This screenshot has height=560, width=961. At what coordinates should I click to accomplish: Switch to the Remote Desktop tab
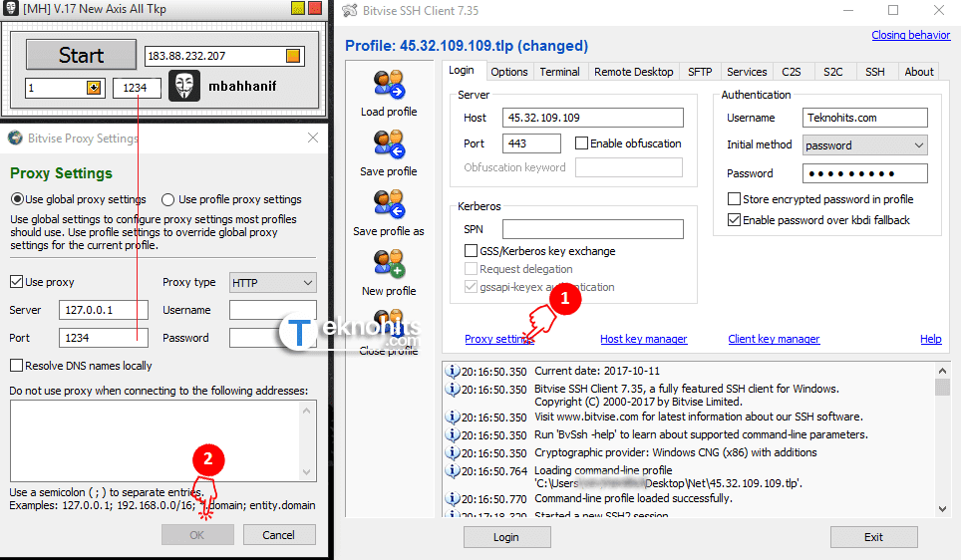[x=634, y=72]
